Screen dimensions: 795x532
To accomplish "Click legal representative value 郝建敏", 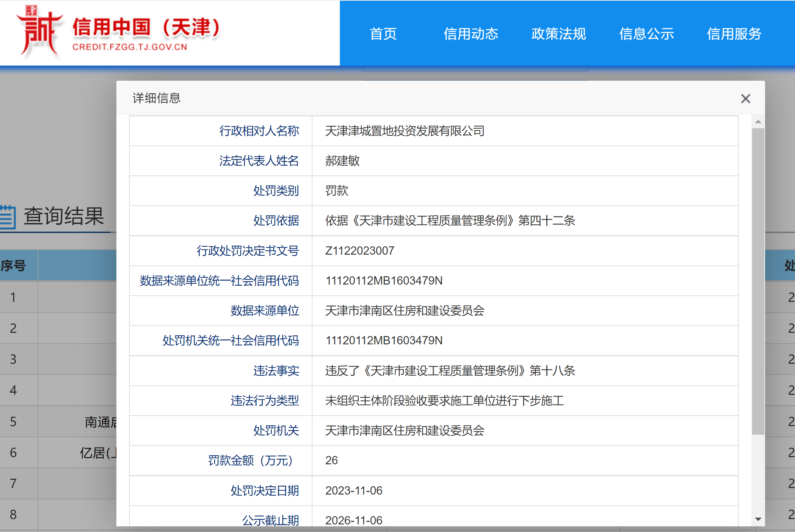I will (342, 161).
